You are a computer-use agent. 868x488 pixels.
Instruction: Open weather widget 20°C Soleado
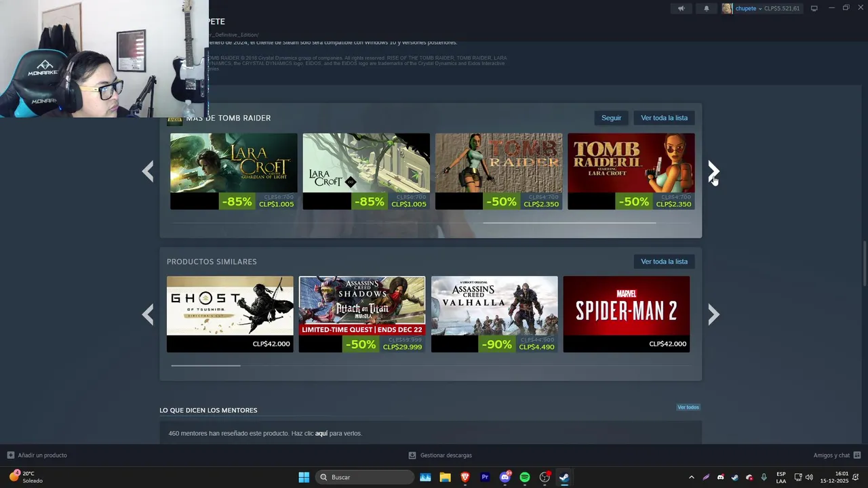(x=26, y=477)
